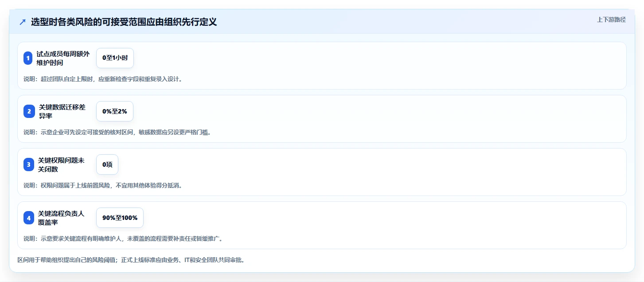This screenshot has height=282, width=644.
Task: Click label 关键权限问题未关闭数
Action: tap(61, 164)
